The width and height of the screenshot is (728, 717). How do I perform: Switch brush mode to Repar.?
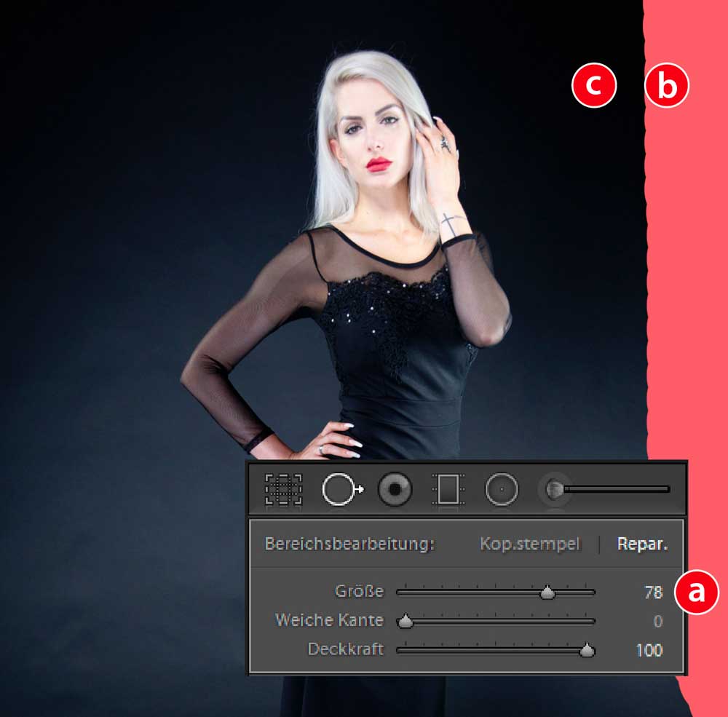643,544
